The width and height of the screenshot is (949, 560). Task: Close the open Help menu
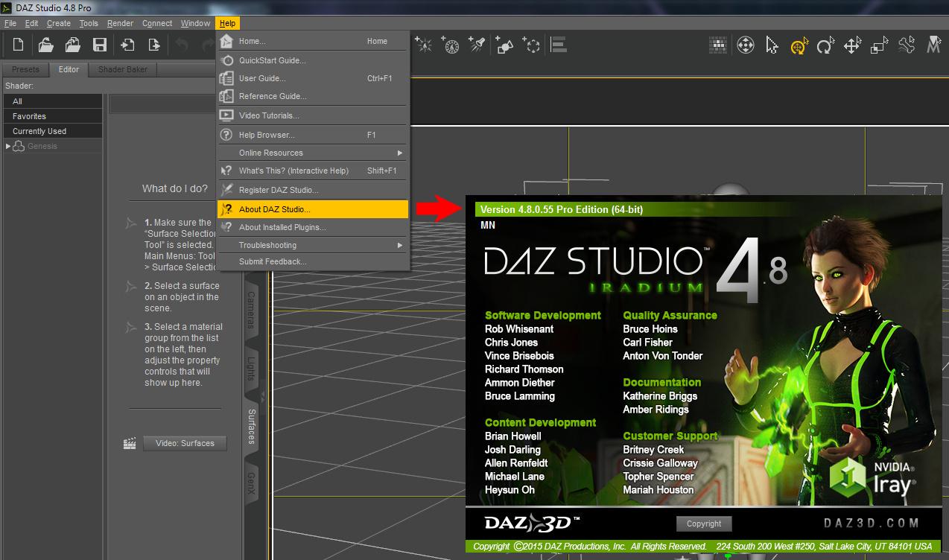tap(227, 23)
